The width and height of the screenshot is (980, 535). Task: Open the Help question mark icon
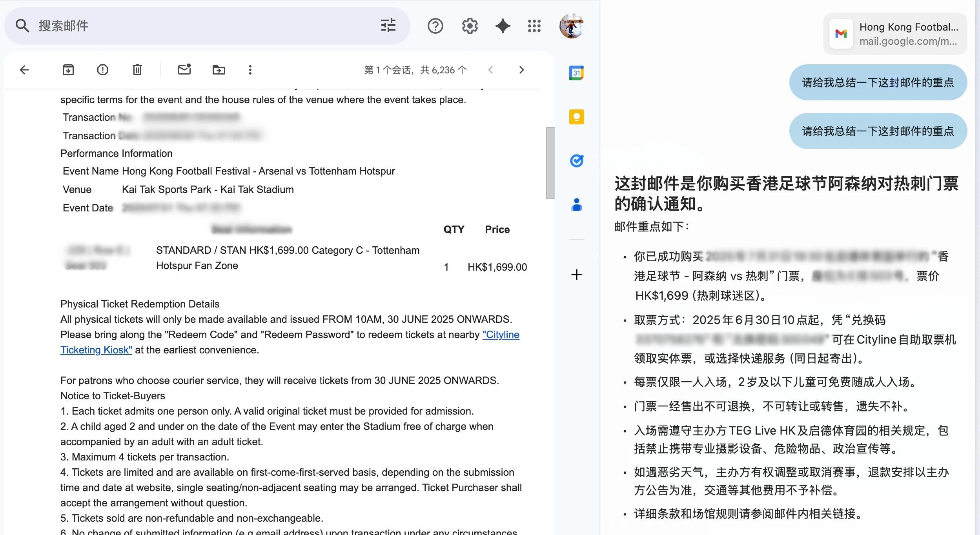click(x=435, y=26)
